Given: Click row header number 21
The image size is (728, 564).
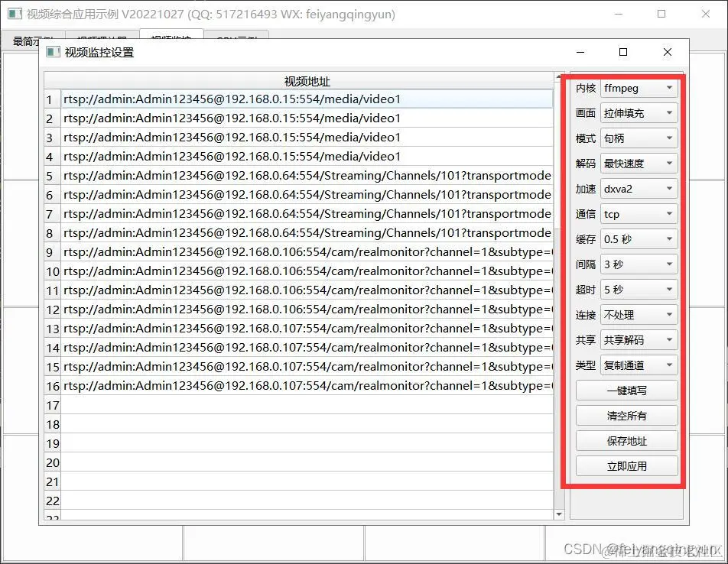Looking at the screenshot, I should (53, 482).
